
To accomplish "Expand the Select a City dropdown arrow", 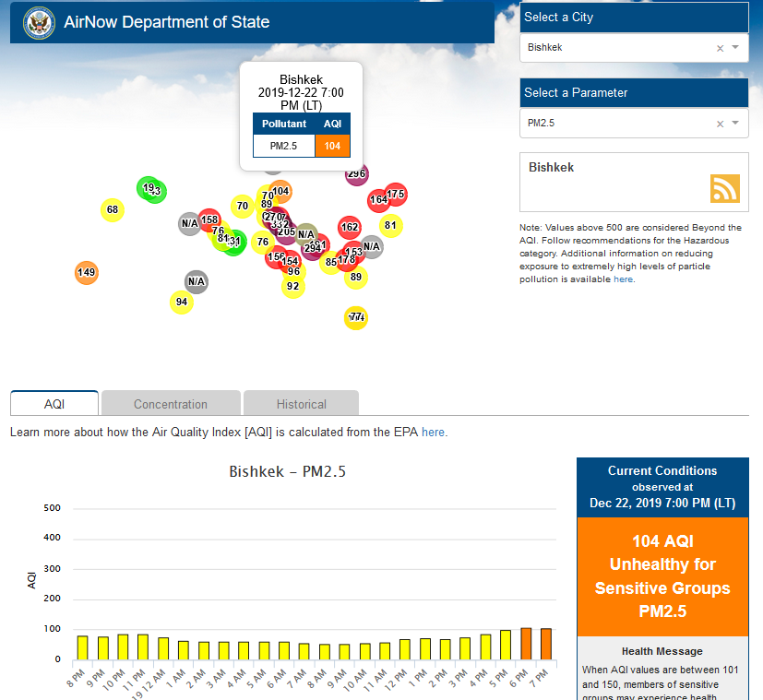I will click(x=735, y=47).
